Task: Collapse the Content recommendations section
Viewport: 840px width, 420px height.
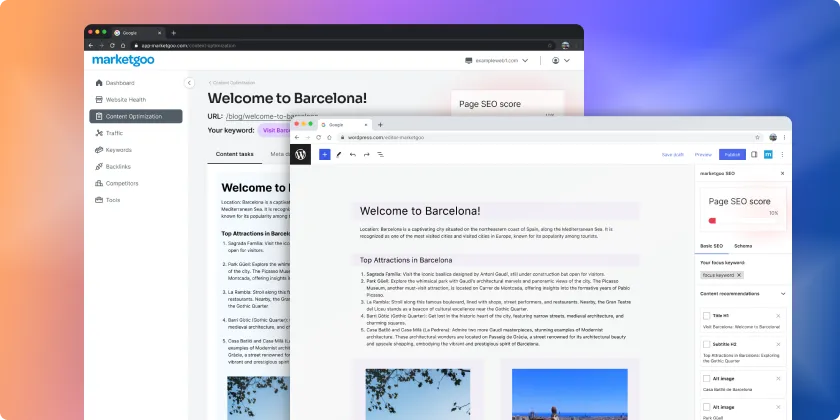Action: [782, 294]
